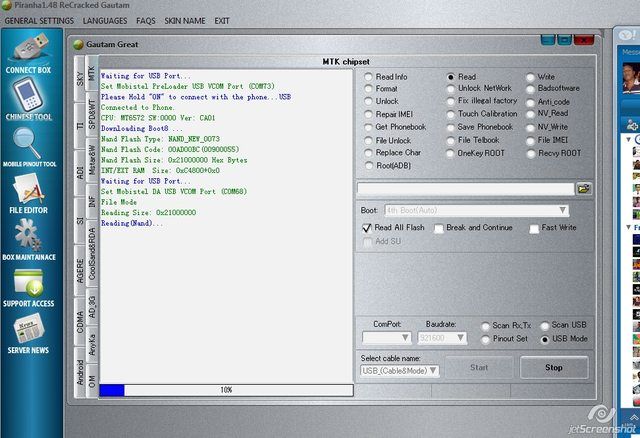Switch to the CoolSand&RDA side tab
The image size is (640, 438).
pyautogui.click(x=92, y=255)
